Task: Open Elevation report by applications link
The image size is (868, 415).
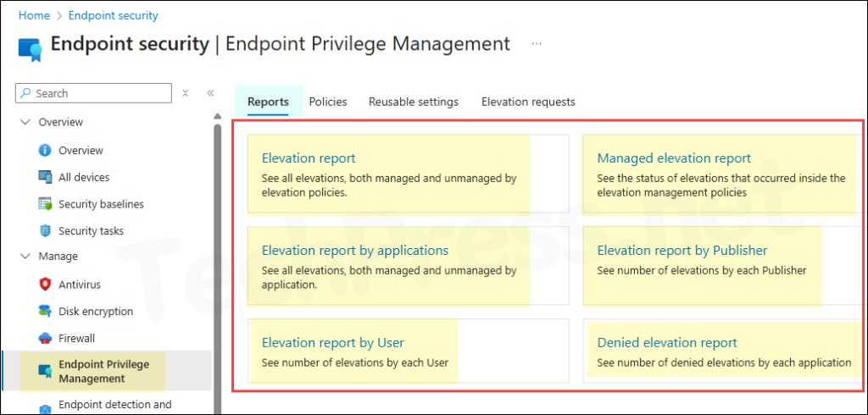Action: click(355, 250)
